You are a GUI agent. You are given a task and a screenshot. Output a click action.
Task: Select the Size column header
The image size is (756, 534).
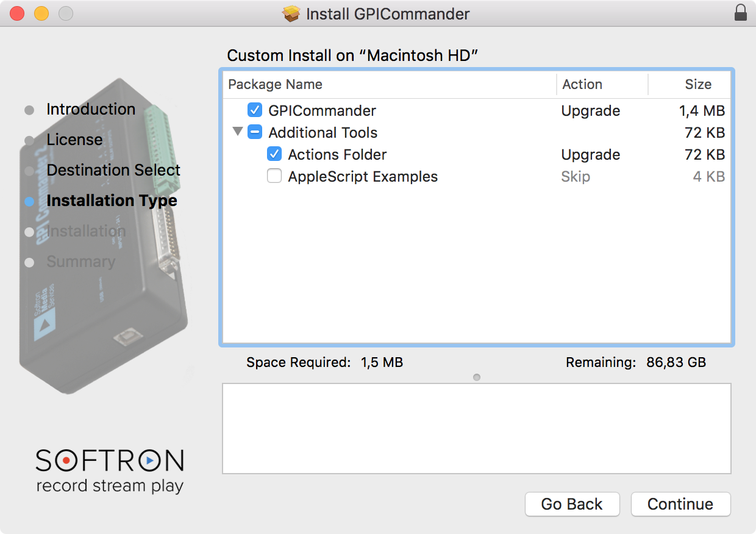689,84
